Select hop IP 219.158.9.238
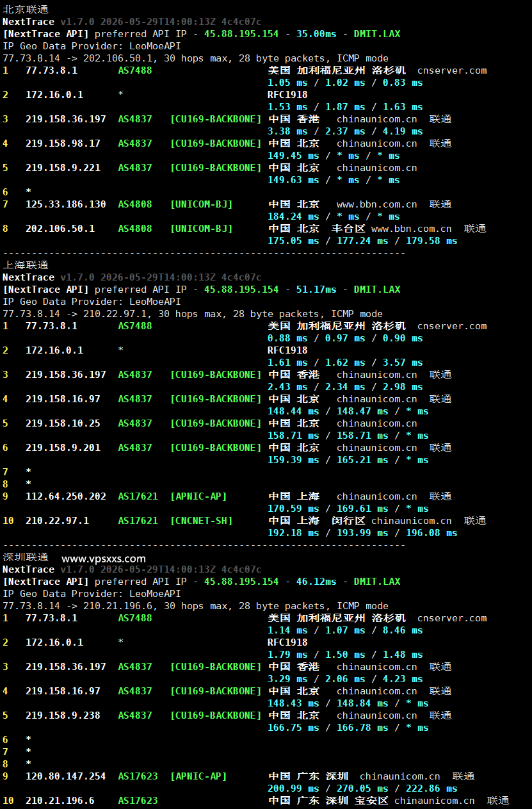 [63, 715]
